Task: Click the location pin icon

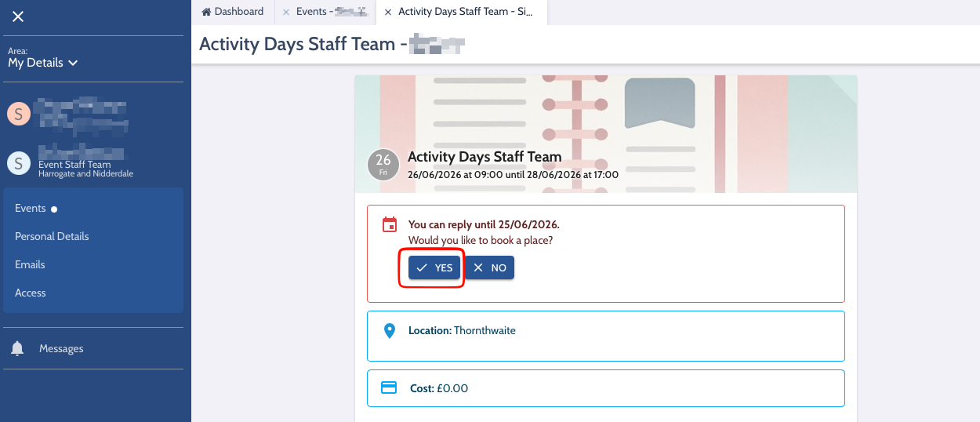Action: pyautogui.click(x=389, y=331)
